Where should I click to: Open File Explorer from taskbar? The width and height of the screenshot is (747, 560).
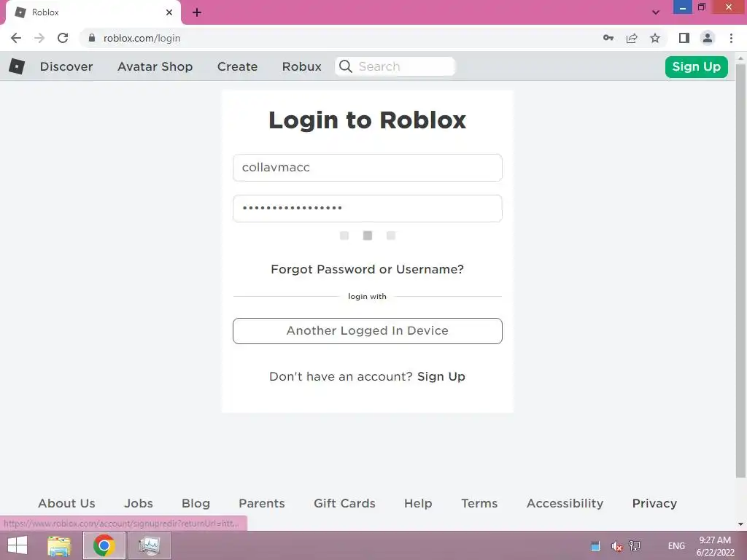pos(59,545)
